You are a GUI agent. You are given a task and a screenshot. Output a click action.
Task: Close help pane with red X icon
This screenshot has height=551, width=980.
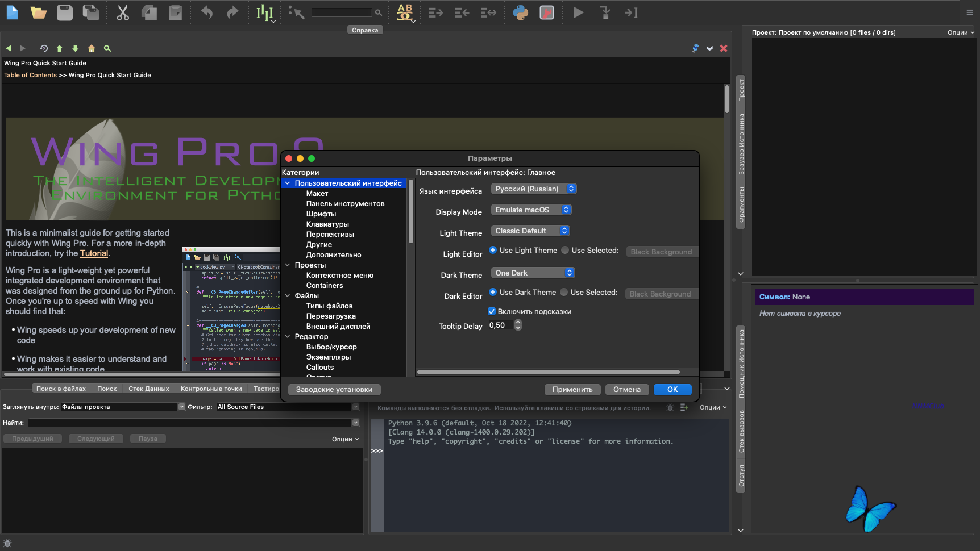[724, 48]
